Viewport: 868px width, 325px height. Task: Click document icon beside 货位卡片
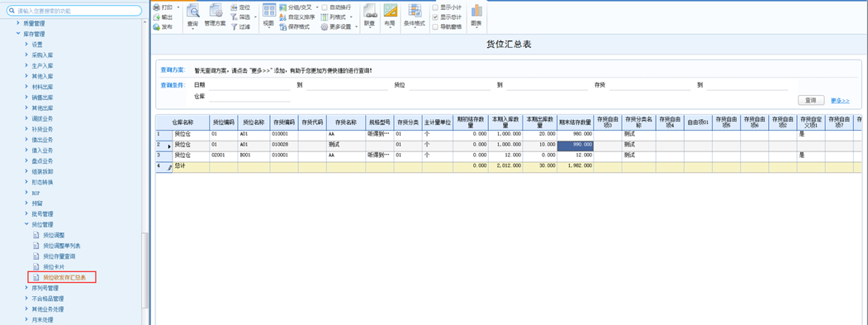click(x=36, y=267)
